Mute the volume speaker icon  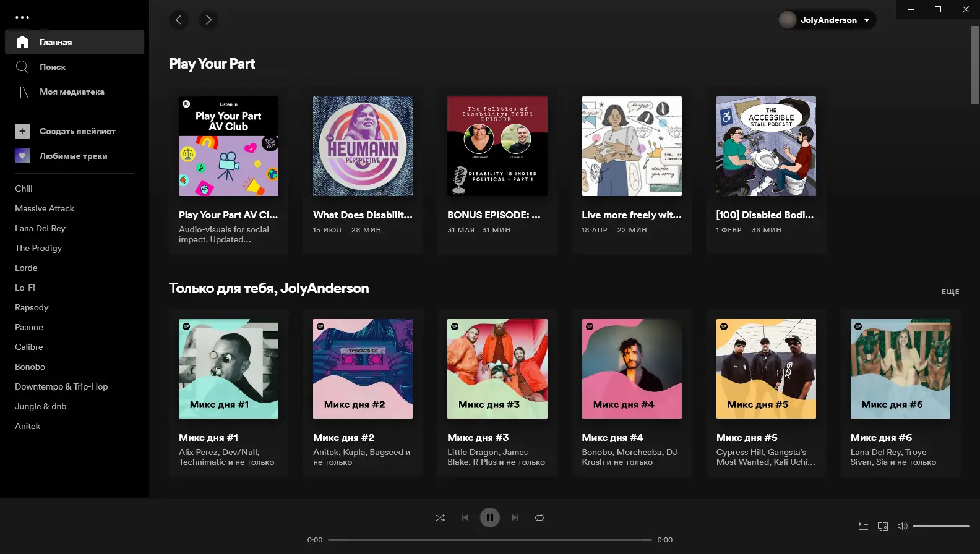coord(902,526)
